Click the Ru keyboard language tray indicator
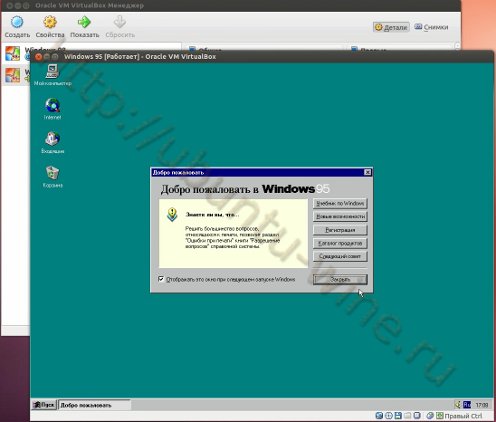496x422 pixels. tap(467, 405)
